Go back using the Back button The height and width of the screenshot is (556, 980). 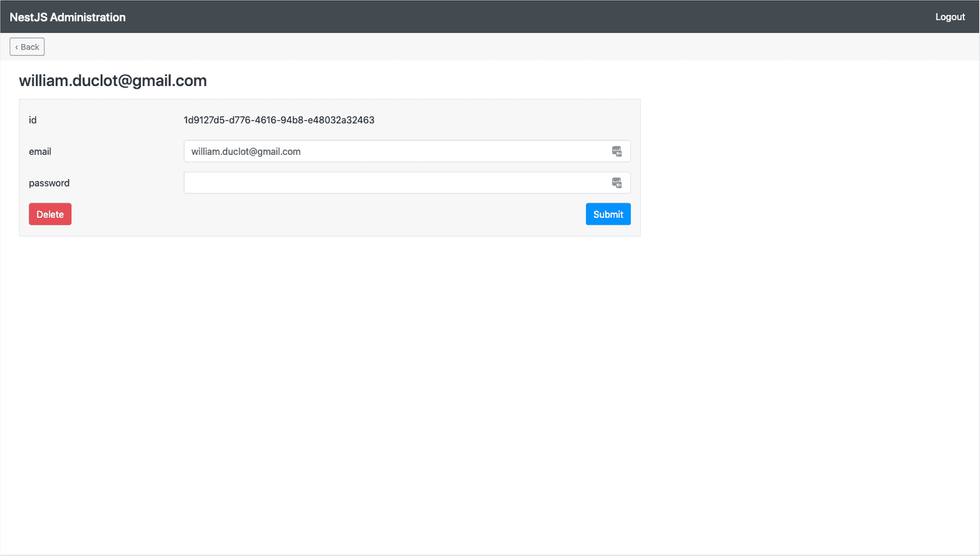(x=27, y=47)
